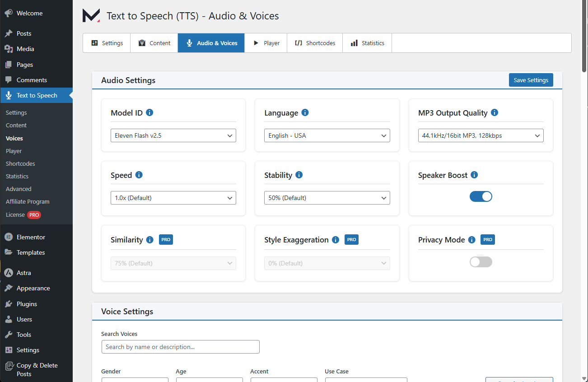The width and height of the screenshot is (588, 382).
Task: Open the MP3 Output Quality dropdown
Action: 481,135
